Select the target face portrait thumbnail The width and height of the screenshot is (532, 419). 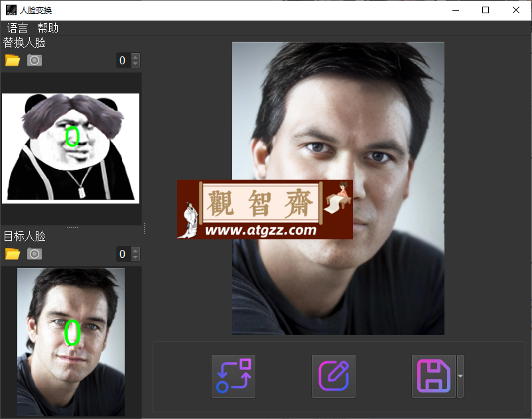[x=71, y=341]
